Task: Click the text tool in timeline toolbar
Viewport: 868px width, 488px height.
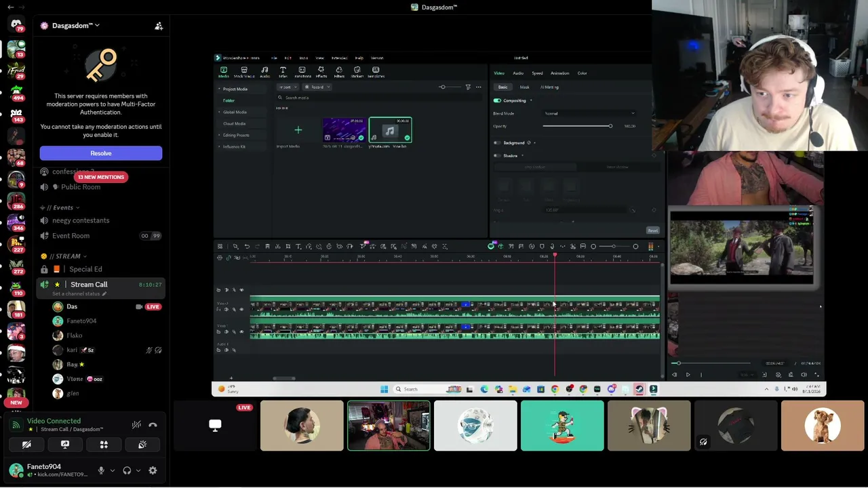Action: click(298, 246)
